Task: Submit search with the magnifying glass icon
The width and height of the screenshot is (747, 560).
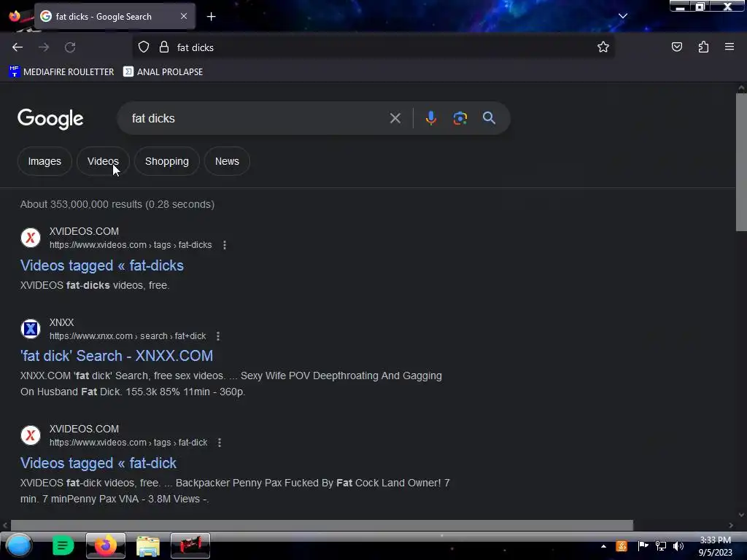Action: click(489, 118)
